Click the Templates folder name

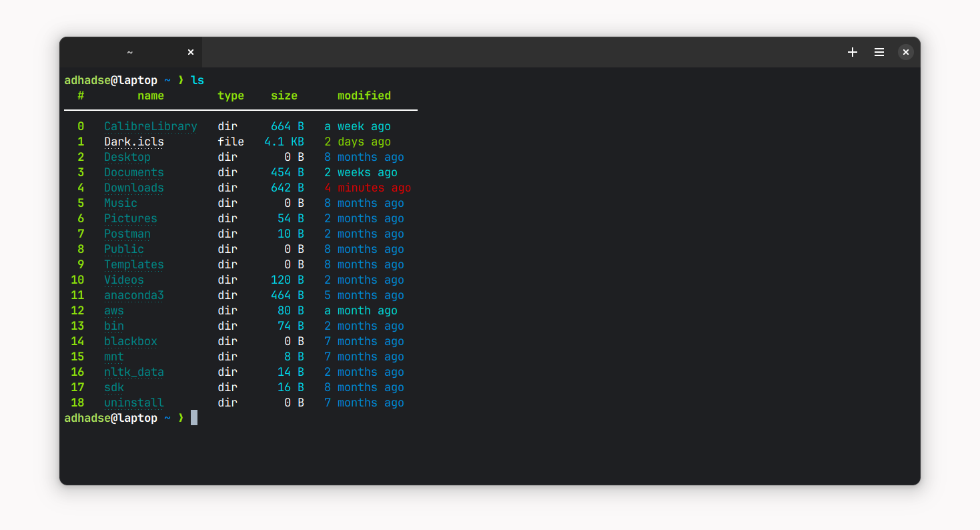[x=133, y=264]
